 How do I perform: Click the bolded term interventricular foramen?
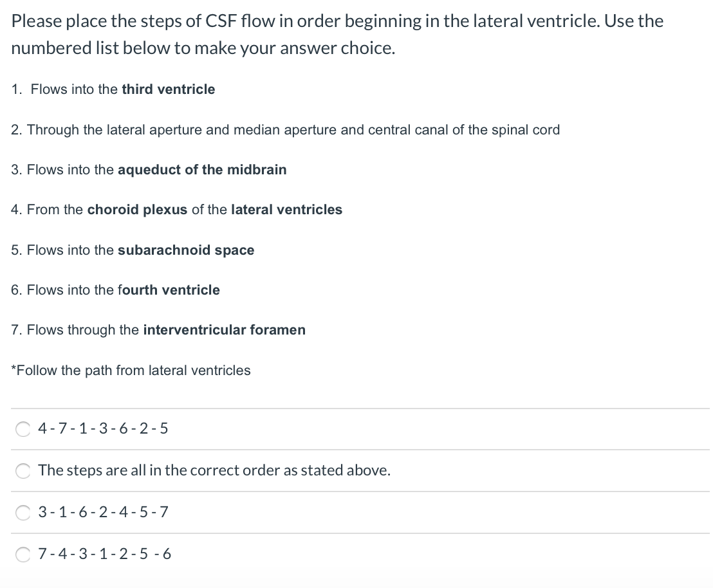click(223, 329)
